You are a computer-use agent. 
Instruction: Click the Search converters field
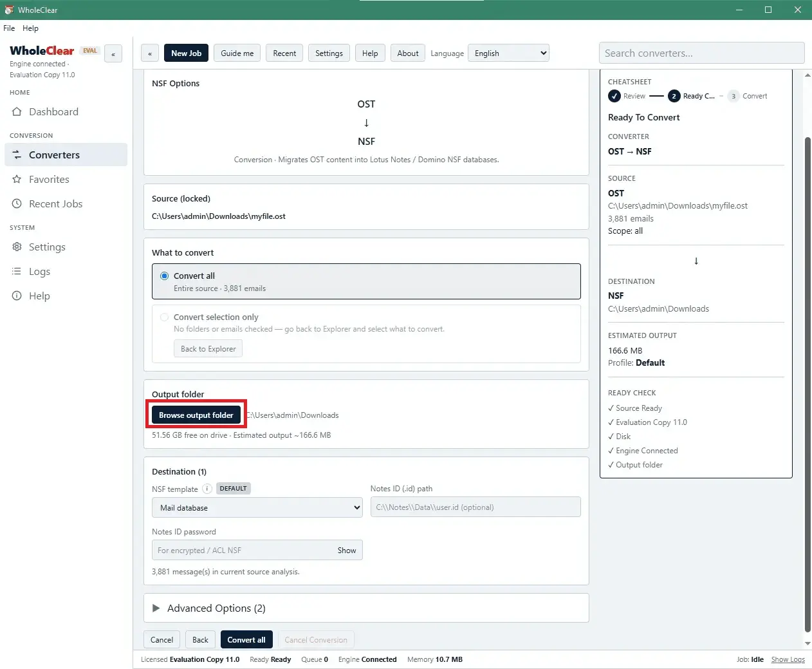701,53
